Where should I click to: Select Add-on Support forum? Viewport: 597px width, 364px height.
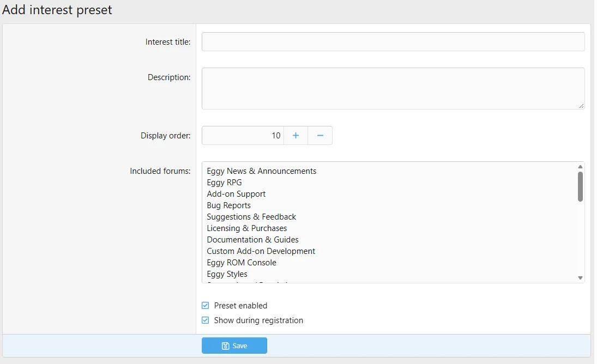pos(236,194)
